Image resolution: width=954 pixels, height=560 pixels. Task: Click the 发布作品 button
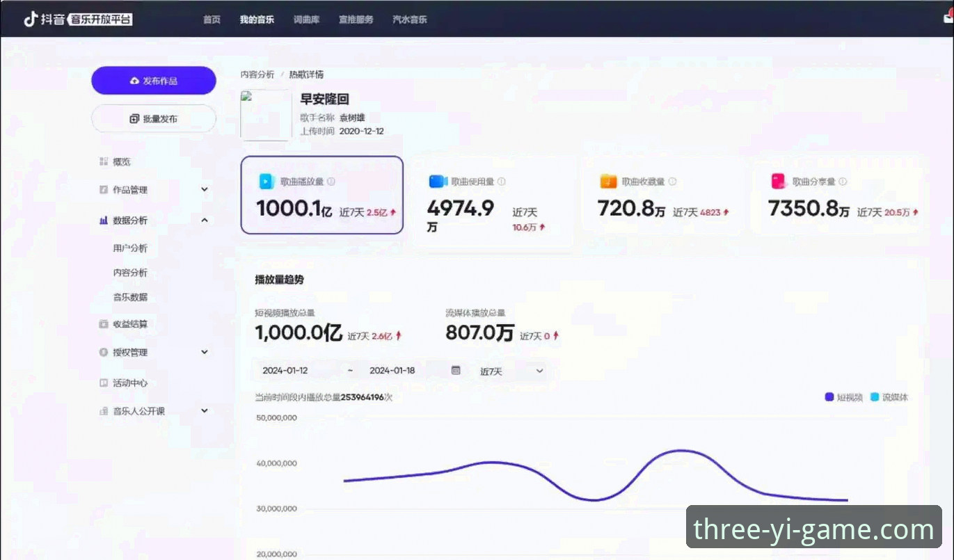154,81
